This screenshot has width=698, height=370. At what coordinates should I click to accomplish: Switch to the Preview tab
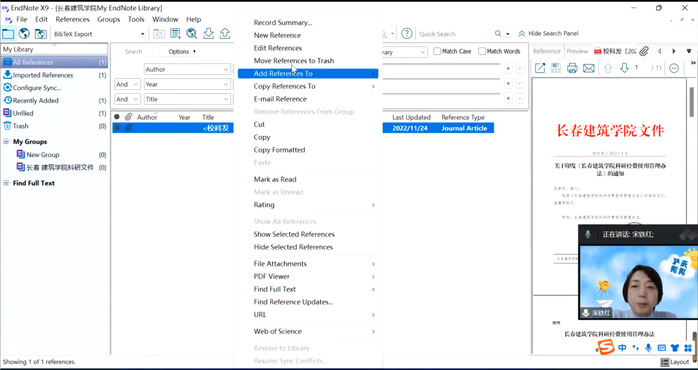tap(577, 51)
